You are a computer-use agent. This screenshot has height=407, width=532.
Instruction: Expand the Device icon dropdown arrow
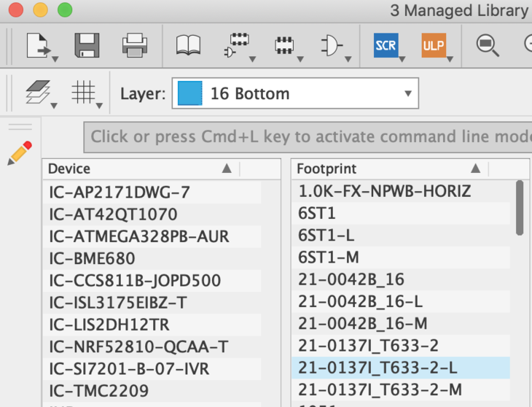[252, 59]
